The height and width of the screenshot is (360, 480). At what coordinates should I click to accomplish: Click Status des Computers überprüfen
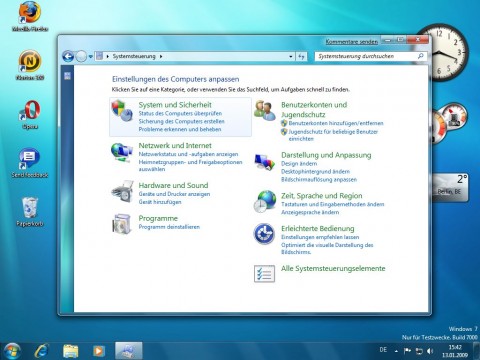tap(180, 113)
